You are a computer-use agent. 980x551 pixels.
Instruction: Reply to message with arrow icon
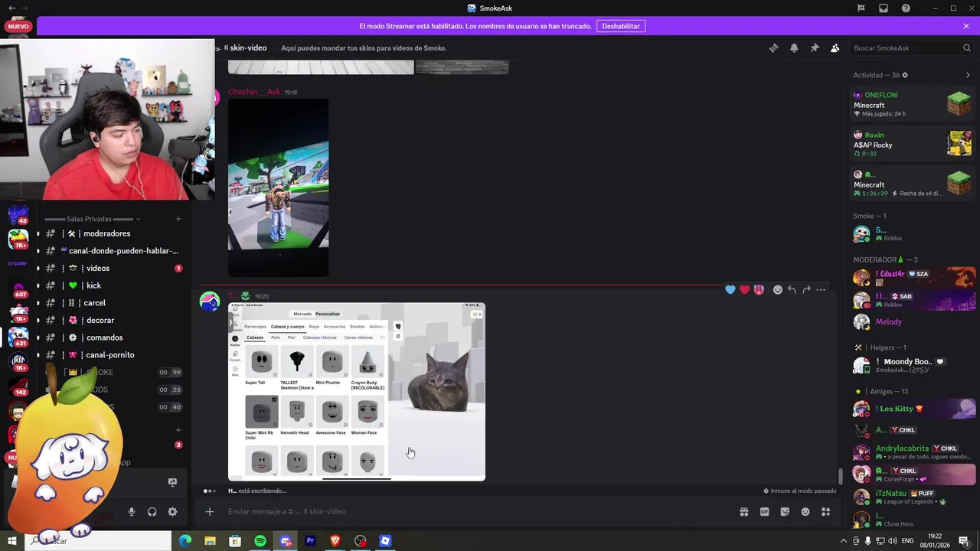[792, 289]
